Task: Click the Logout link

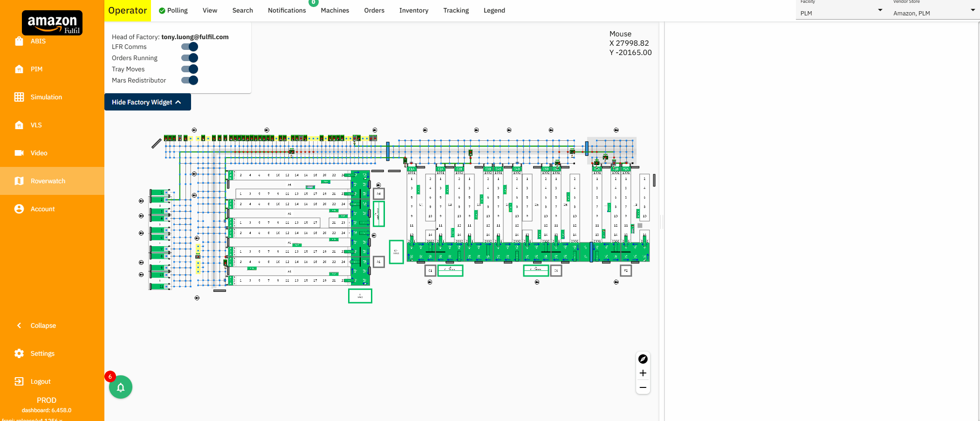Action: pos(41,381)
